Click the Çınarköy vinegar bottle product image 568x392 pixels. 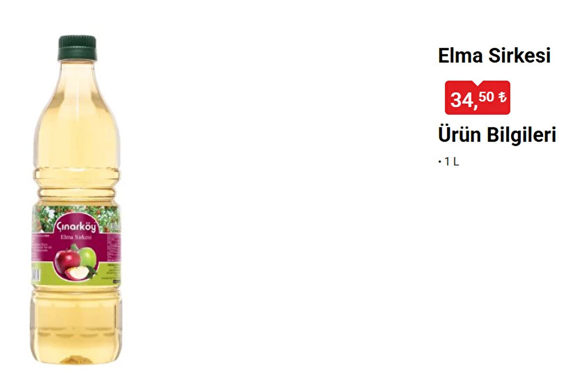[77, 200]
